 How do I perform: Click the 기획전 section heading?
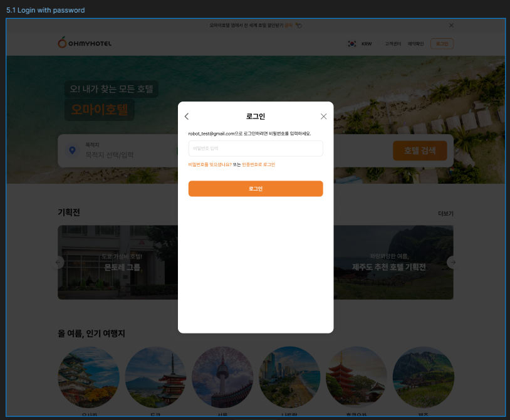click(69, 213)
